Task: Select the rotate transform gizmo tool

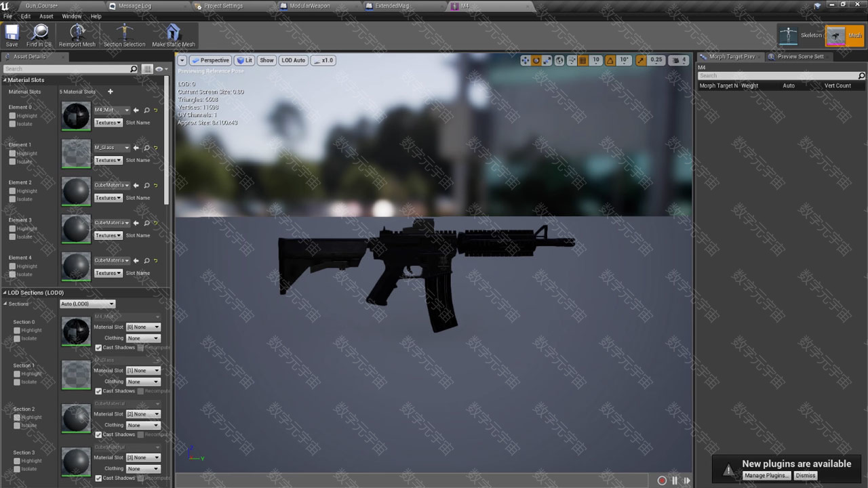Action: pyautogui.click(x=536, y=60)
